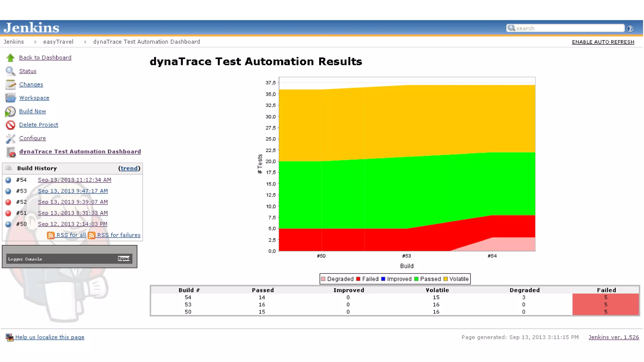Click the Configure tools icon

tap(10, 138)
